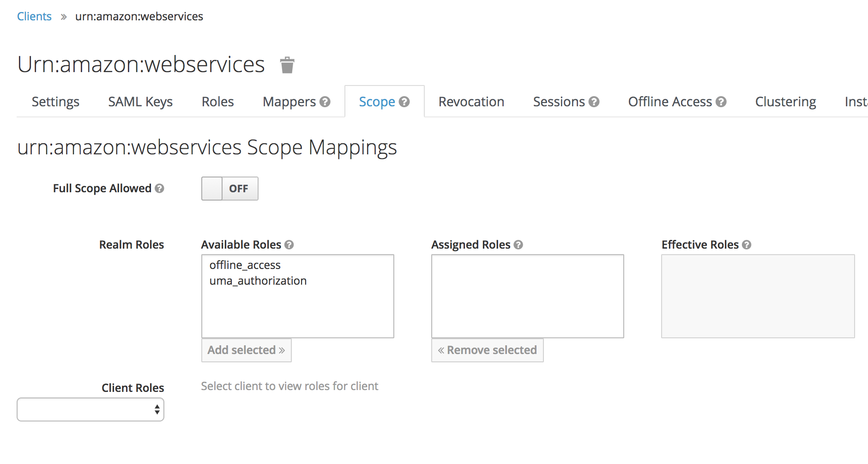Show Full Scope Allowed help tooltip
The width and height of the screenshot is (868, 464).
(x=159, y=189)
